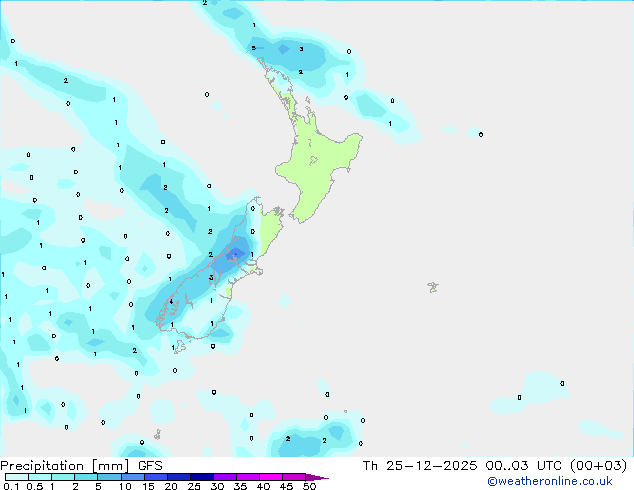Click the '50' legend value label
Image resolution: width=634 pixels, height=490 pixels.
click(x=309, y=486)
